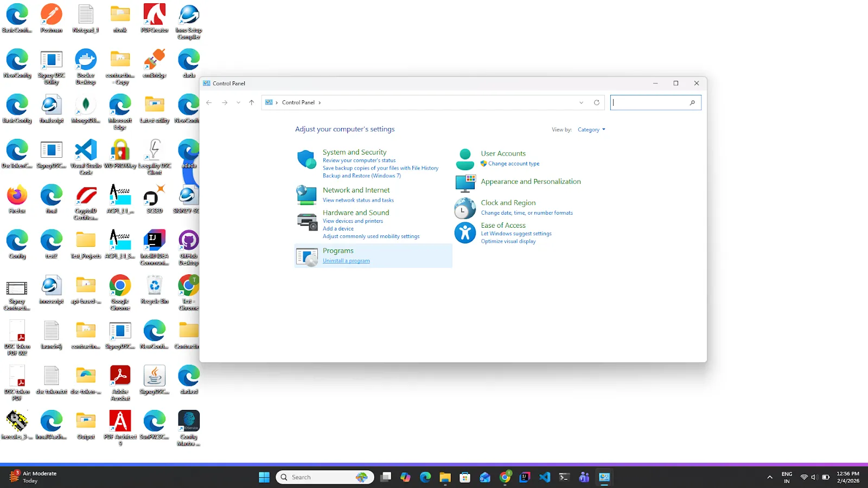The width and height of the screenshot is (868, 488).
Task: Select the Postman desktop shortcut
Action: click(x=52, y=18)
